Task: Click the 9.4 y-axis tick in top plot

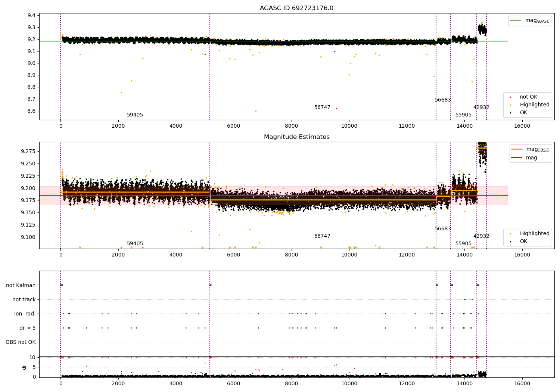Action: [31, 15]
